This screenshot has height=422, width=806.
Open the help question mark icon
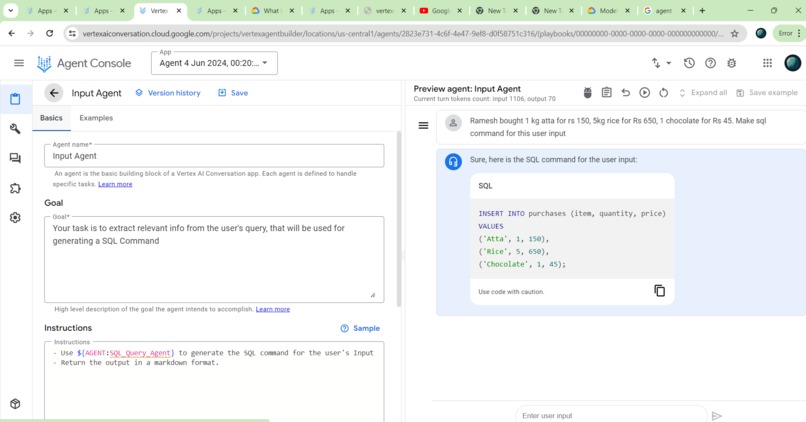click(710, 63)
